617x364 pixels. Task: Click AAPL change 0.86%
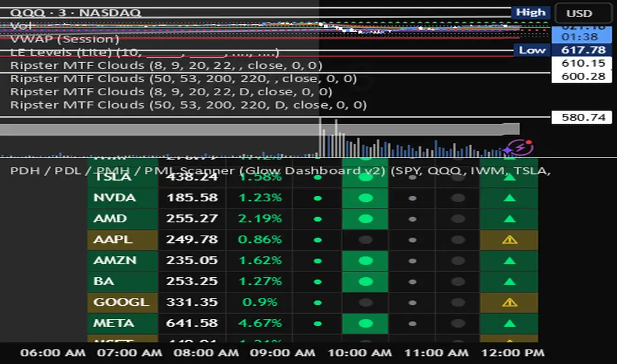click(260, 240)
